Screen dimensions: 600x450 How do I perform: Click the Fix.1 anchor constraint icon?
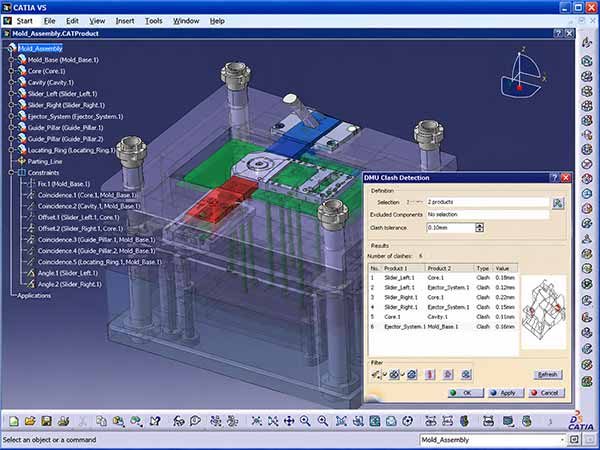point(31,184)
